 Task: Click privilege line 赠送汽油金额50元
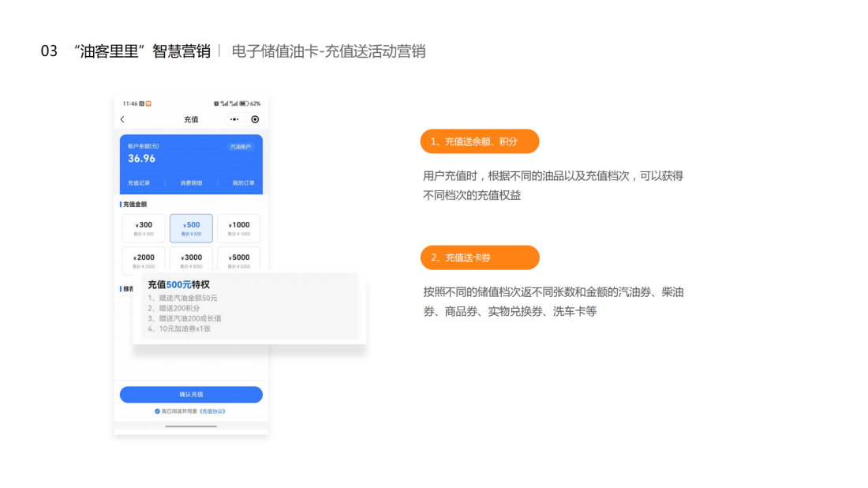click(182, 298)
